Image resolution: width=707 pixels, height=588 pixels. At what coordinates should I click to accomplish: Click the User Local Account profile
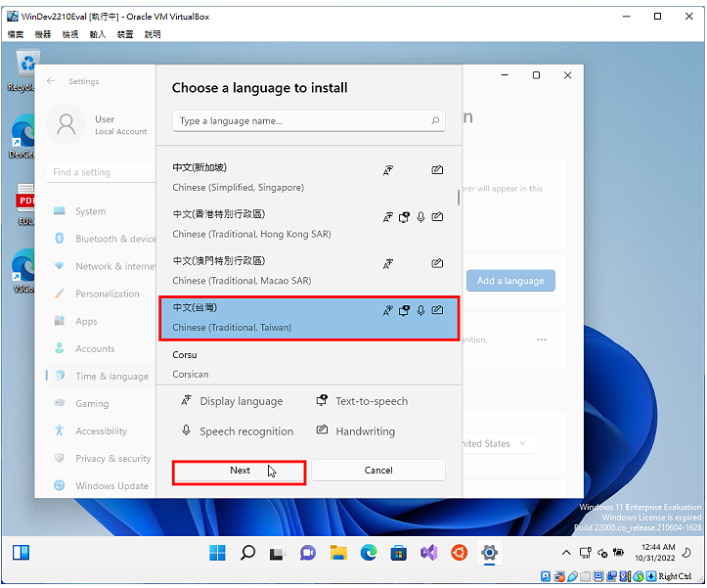[98, 124]
